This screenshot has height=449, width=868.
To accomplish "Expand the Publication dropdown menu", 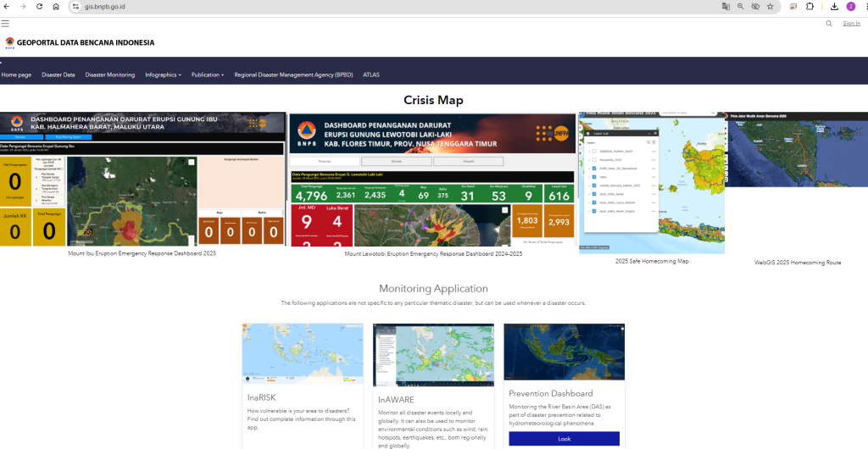I will [208, 75].
